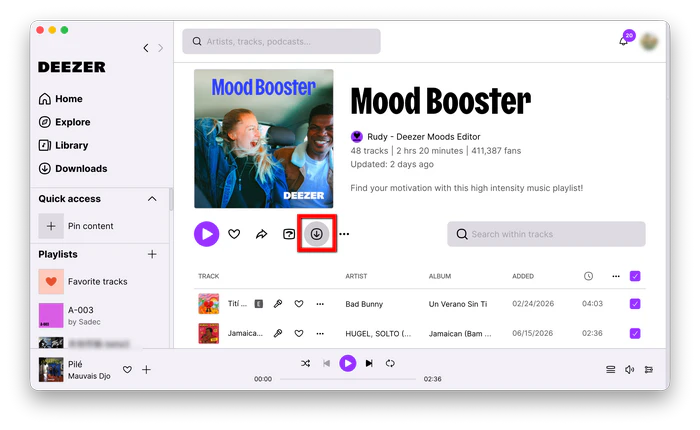Click the quiz icon beside share
Image resolution: width=700 pixels, height=430 pixels.
click(289, 234)
